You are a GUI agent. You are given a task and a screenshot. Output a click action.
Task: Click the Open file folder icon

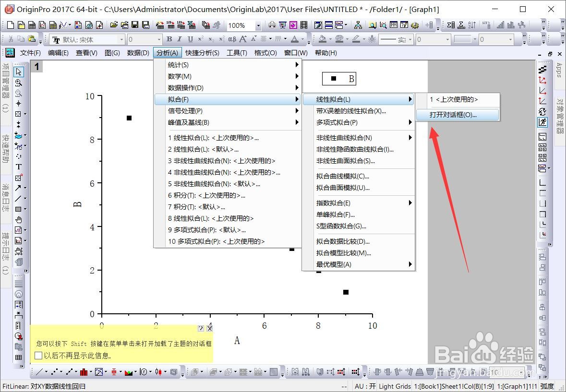point(114,25)
